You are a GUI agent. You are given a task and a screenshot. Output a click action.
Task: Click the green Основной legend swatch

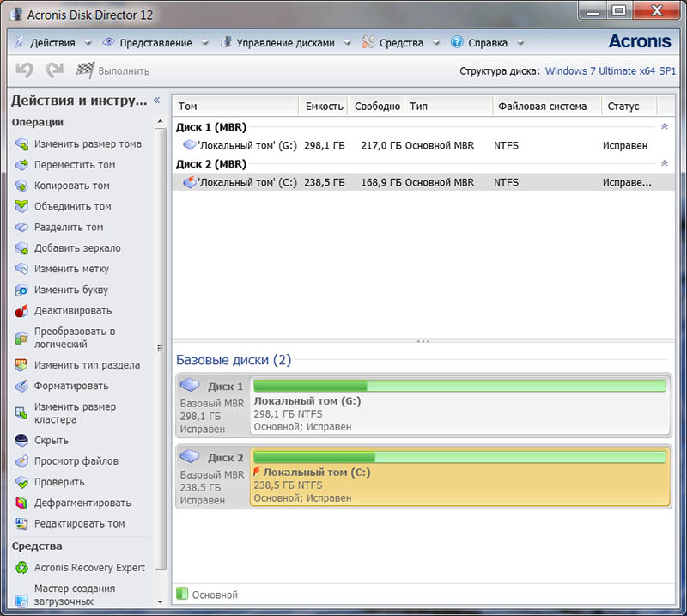(182, 594)
